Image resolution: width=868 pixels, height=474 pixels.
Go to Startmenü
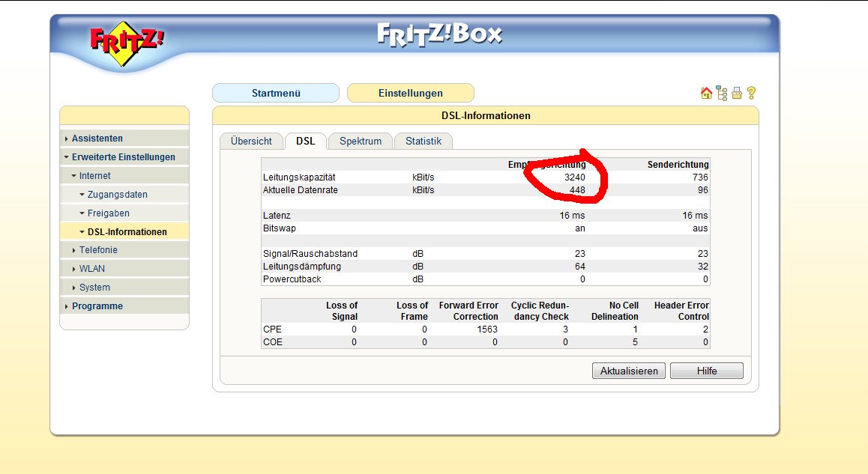pyautogui.click(x=276, y=93)
